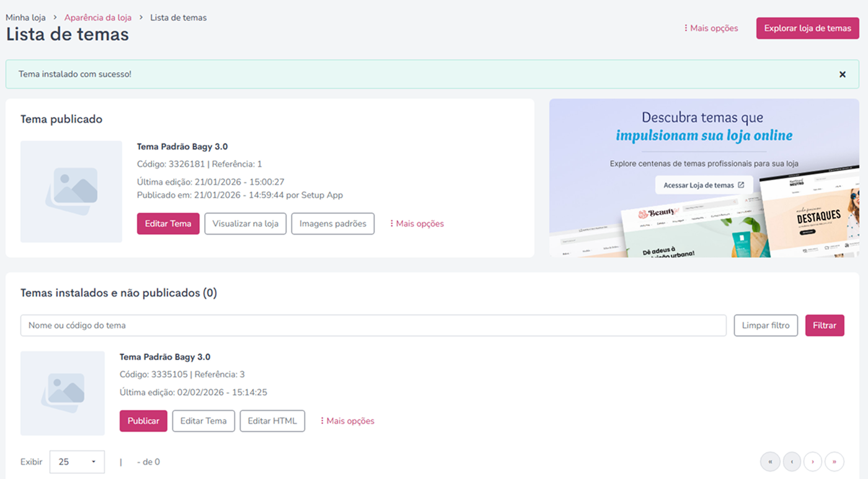This screenshot has height=479, width=868.
Task: Click the theme store promo banner image
Action: point(704,178)
